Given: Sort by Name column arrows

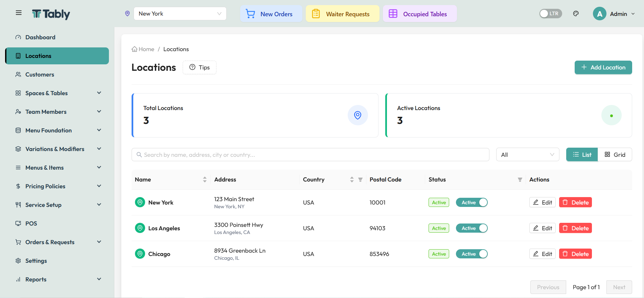Looking at the screenshot, I should 205,179.
